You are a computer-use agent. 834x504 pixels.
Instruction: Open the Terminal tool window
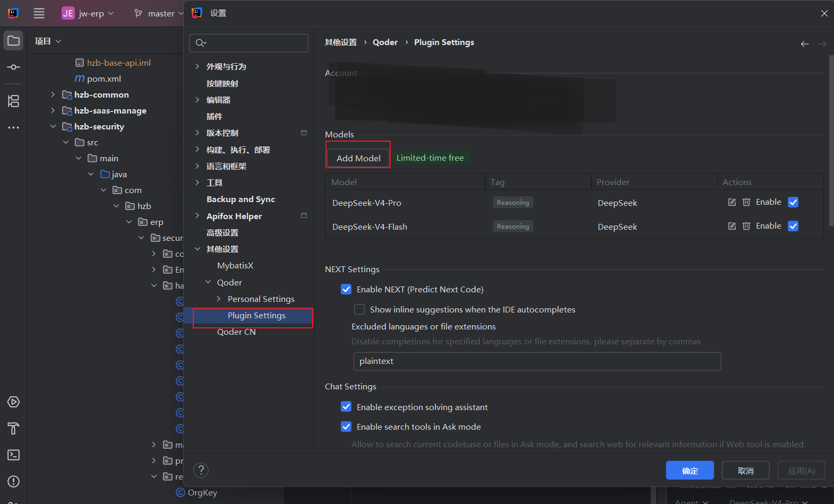pyautogui.click(x=13, y=455)
